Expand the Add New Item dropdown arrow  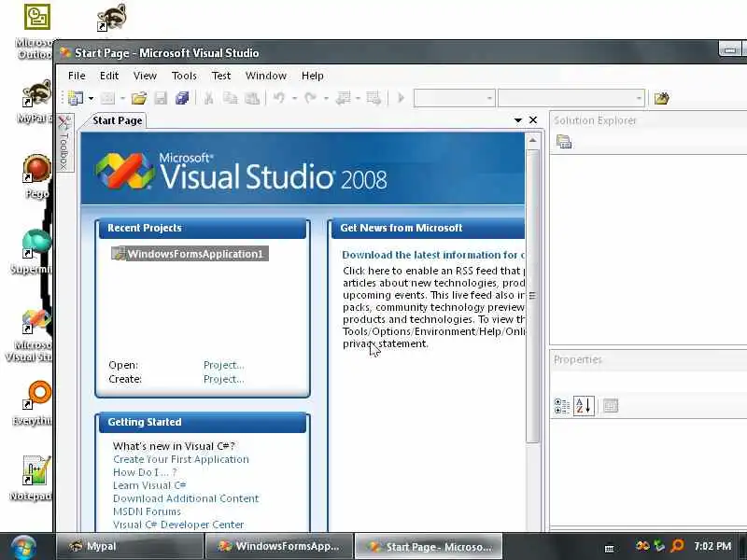click(122, 99)
